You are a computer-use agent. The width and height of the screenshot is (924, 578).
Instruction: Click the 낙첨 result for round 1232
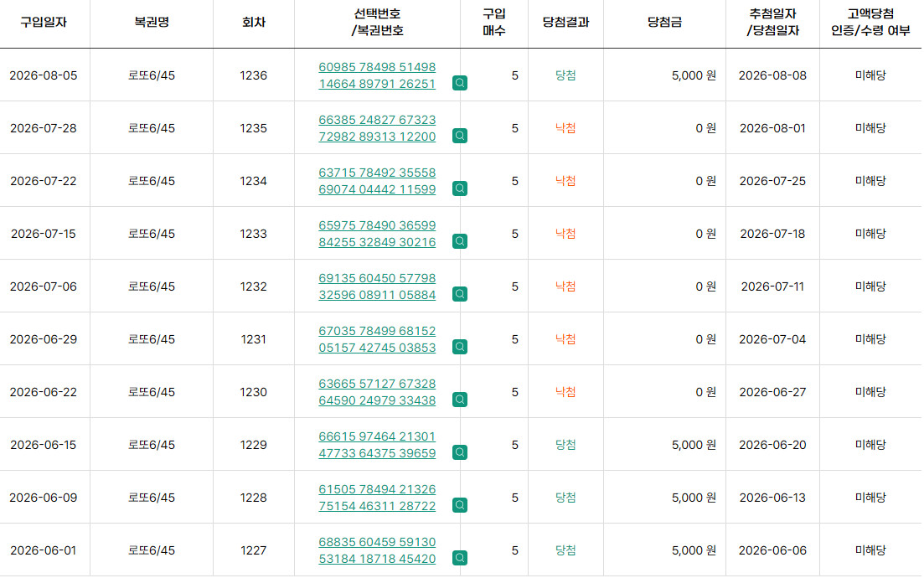pos(565,286)
